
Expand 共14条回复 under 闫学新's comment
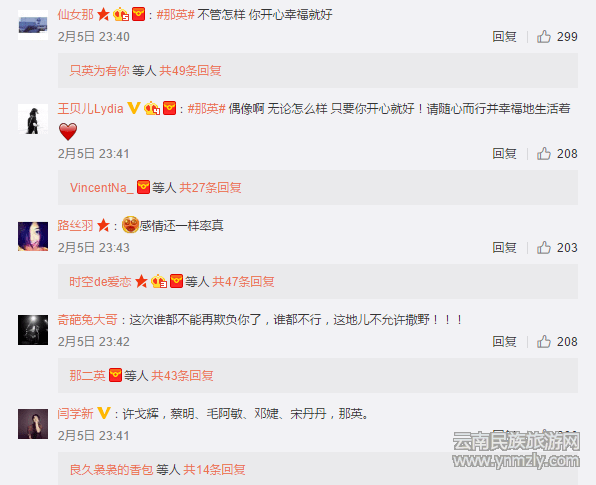[214, 470]
